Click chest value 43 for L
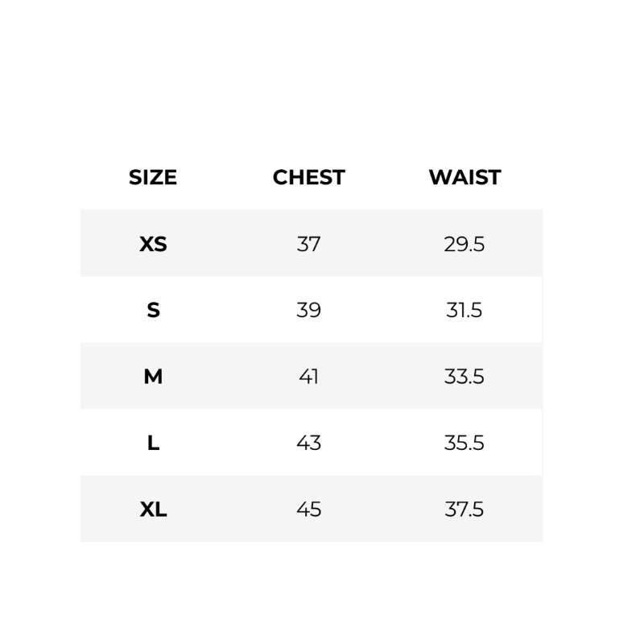Viewport: 644px width, 644px height. pyautogui.click(x=308, y=443)
